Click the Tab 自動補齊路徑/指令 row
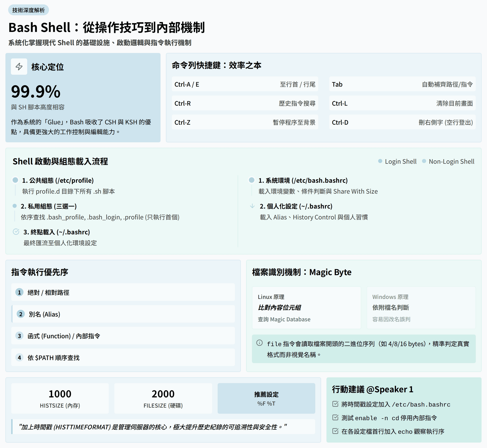The image size is (487, 448). click(x=402, y=84)
